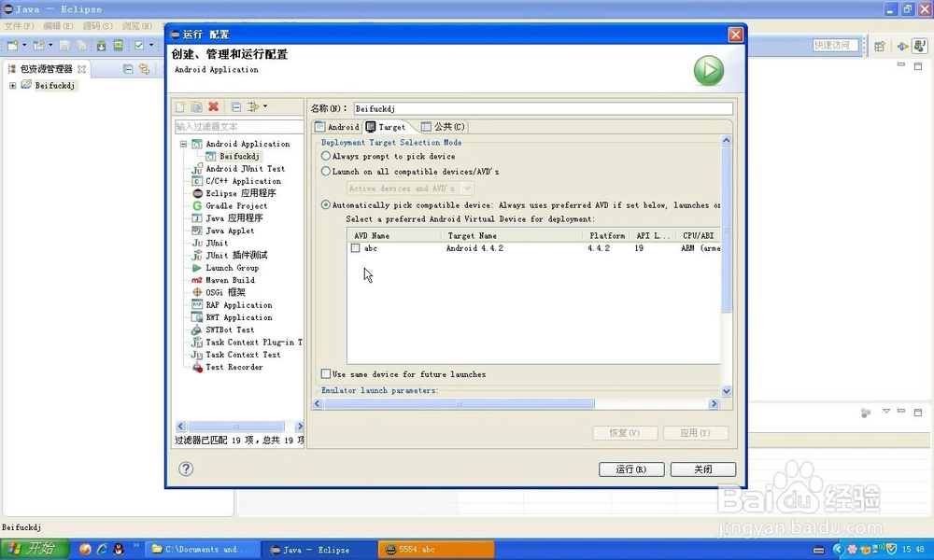The image size is (934, 560).
Task: Open the help question mark icon
Action: pos(186,469)
